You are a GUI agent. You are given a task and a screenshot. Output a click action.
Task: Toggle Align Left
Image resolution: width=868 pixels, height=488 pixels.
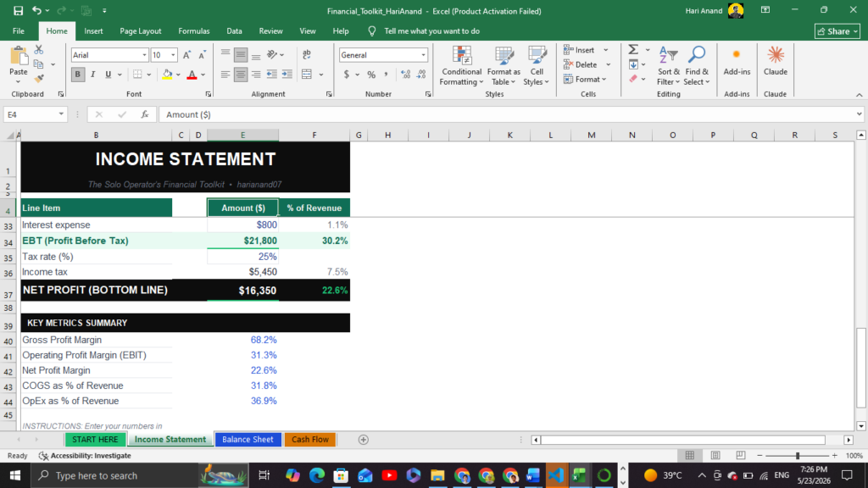click(225, 75)
